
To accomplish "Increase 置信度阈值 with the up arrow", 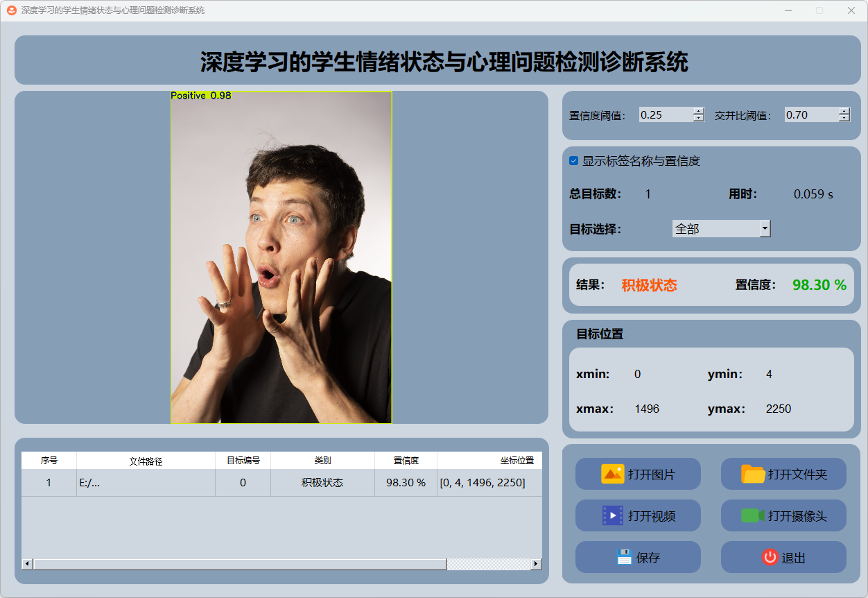I will click(698, 111).
